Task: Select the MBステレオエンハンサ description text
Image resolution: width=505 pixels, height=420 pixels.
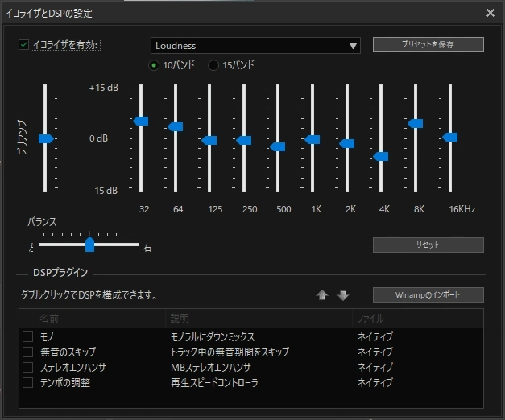Action: click(211, 367)
